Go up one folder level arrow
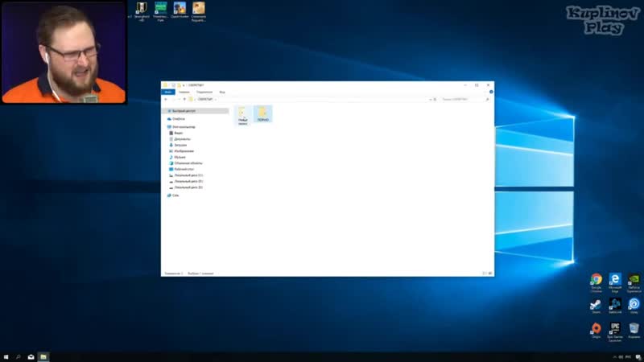The height and width of the screenshot is (362, 644). click(x=184, y=99)
